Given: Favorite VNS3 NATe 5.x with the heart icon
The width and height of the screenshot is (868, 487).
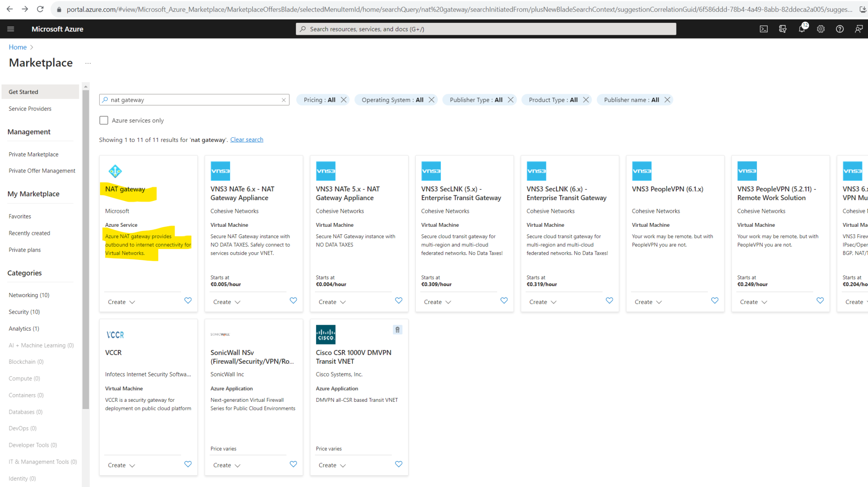Looking at the screenshot, I should point(399,301).
